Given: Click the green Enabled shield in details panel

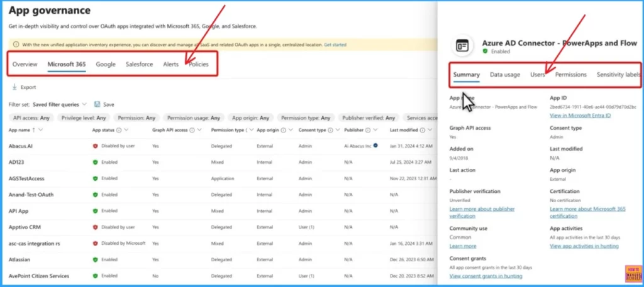Looking at the screenshot, I should tap(485, 51).
